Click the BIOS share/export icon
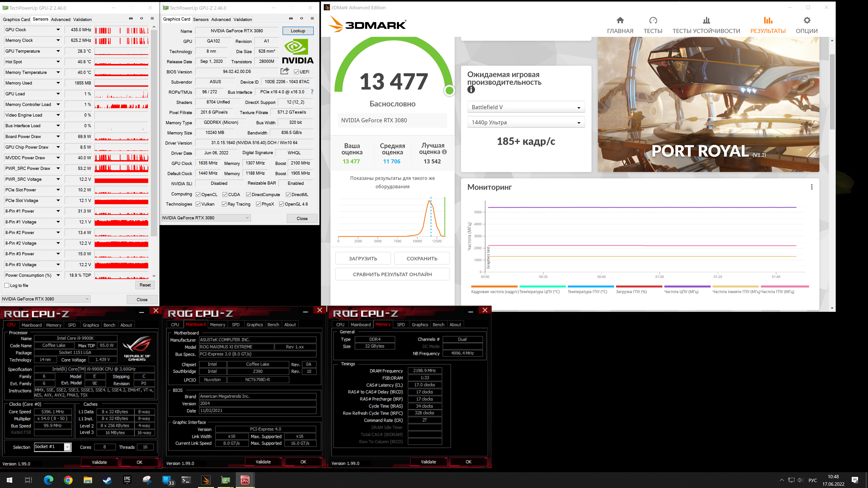 pyautogui.click(x=285, y=71)
